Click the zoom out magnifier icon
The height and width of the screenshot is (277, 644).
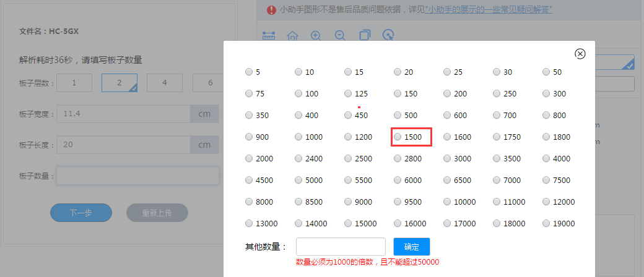pos(340,35)
